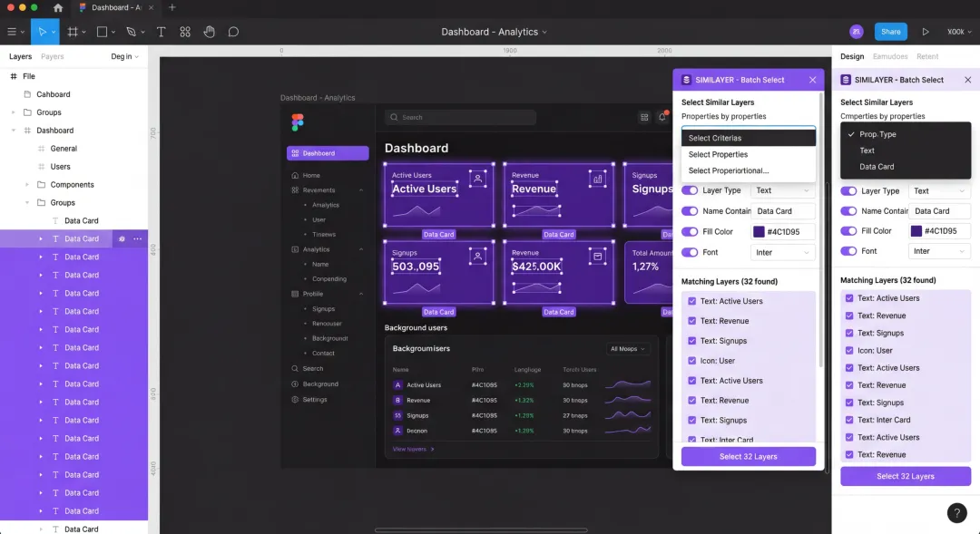The width and height of the screenshot is (980, 534).
Task: Click the Dashboard nav button in canvas sidebar
Action: click(328, 153)
